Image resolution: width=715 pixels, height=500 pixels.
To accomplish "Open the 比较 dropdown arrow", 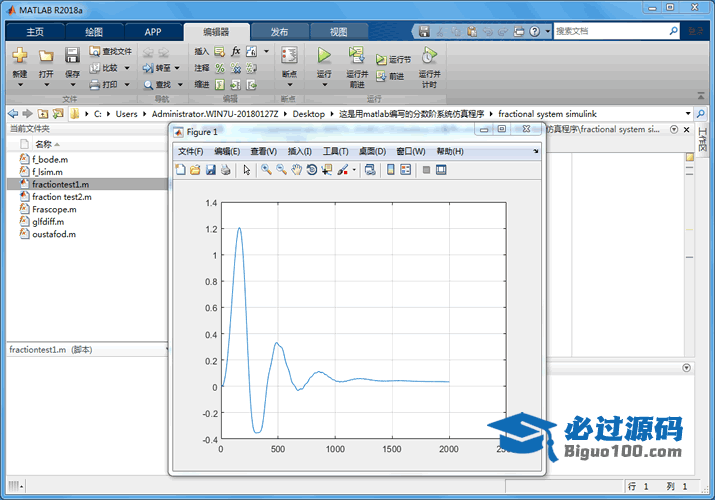I will [x=127, y=68].
